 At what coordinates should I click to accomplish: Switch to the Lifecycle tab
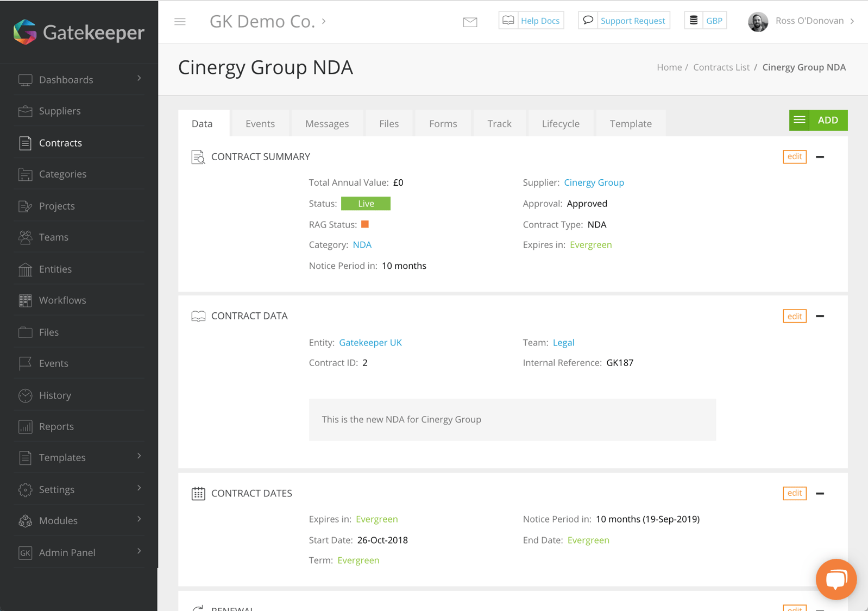point(560,124)
